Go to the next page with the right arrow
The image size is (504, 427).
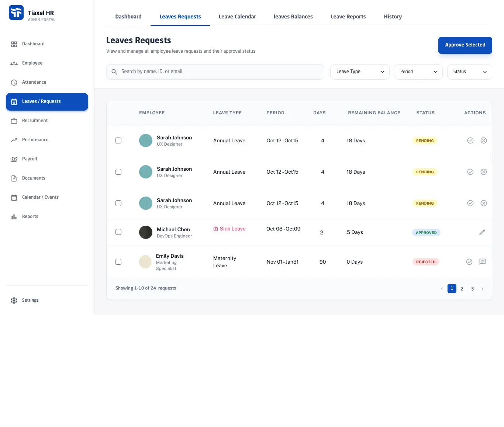click(482, 289)
